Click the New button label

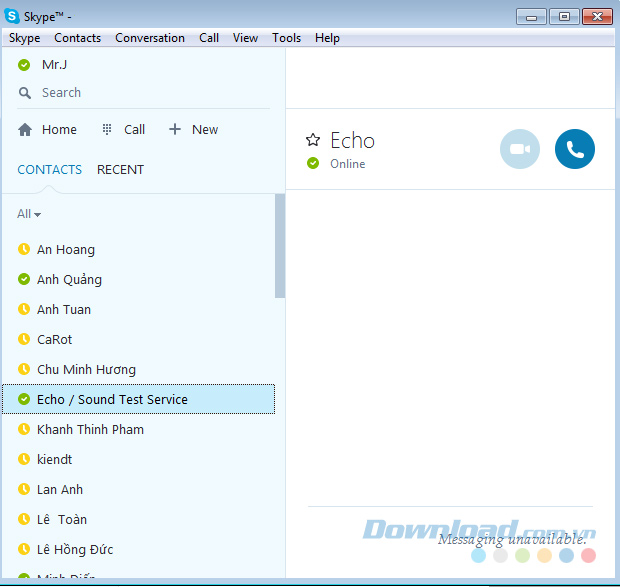point(205,130)
